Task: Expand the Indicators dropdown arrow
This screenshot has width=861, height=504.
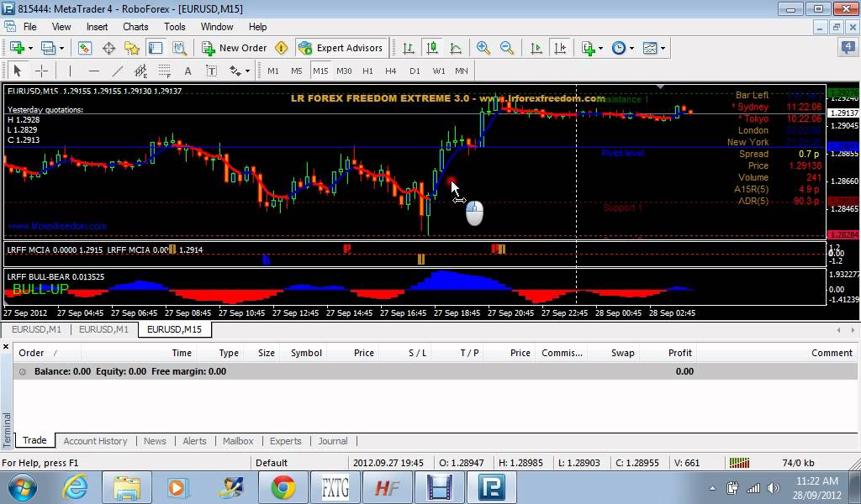Action: [x=600, y=48]
